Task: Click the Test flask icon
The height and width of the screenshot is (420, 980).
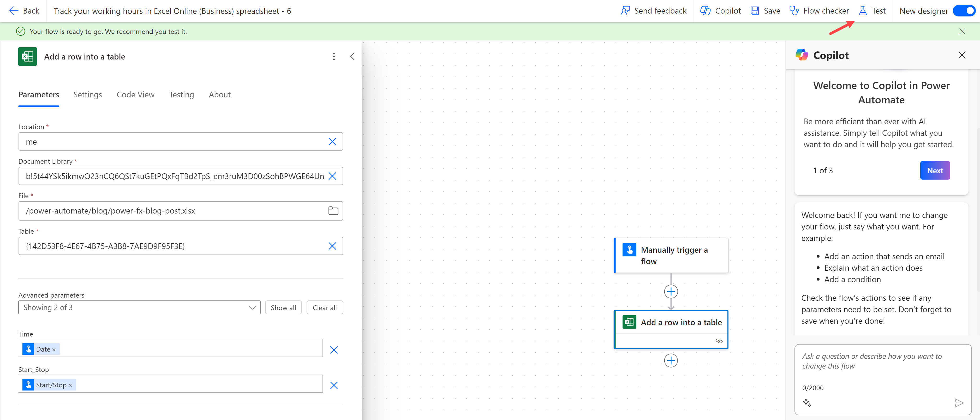Action: click(x=862, y=11)
